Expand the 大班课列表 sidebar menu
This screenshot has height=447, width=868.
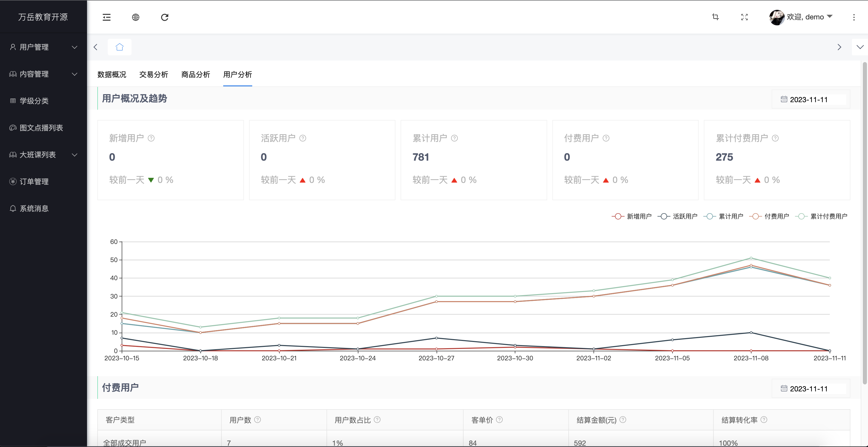44,155
